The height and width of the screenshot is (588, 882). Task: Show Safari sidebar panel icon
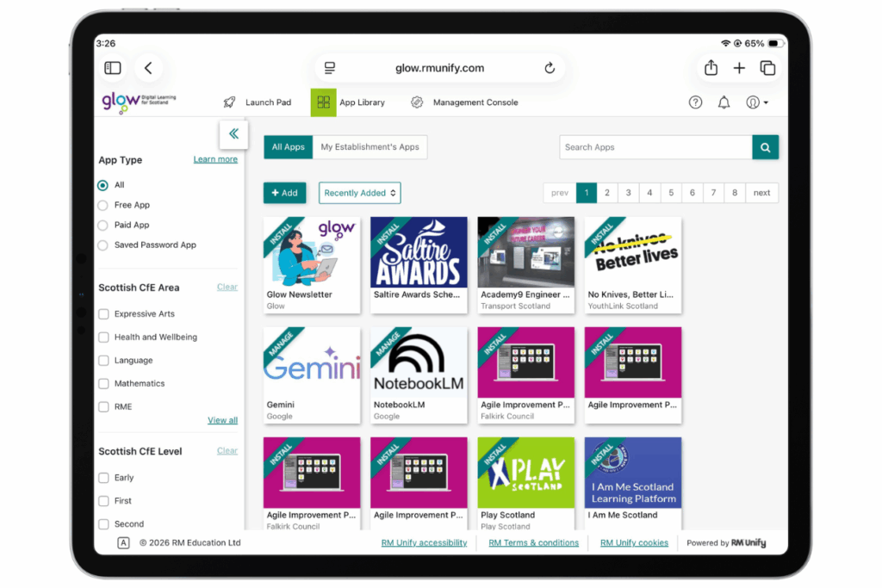pos(113,68)
